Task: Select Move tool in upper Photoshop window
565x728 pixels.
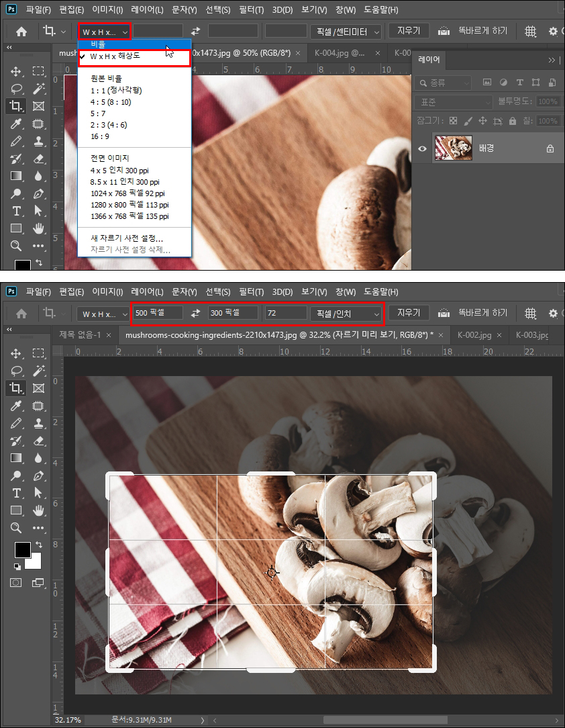Action: 16,71
